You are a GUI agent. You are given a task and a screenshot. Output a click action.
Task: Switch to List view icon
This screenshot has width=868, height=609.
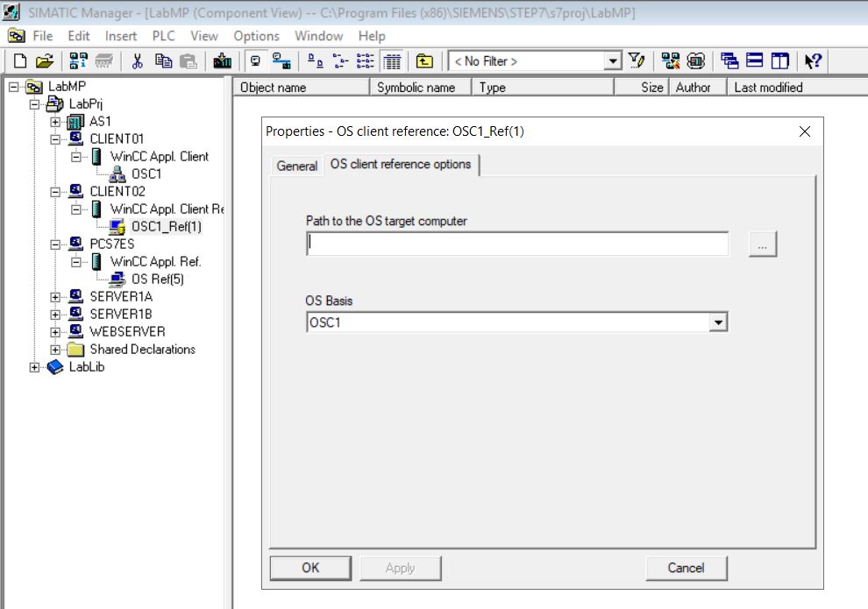pyautogui.click(x=366, y=60)
